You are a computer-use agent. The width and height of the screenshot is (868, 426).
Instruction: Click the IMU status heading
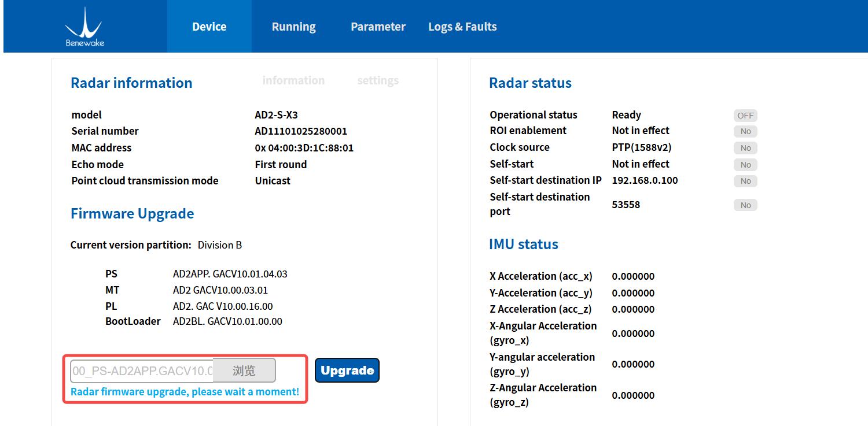click(524, 245)
